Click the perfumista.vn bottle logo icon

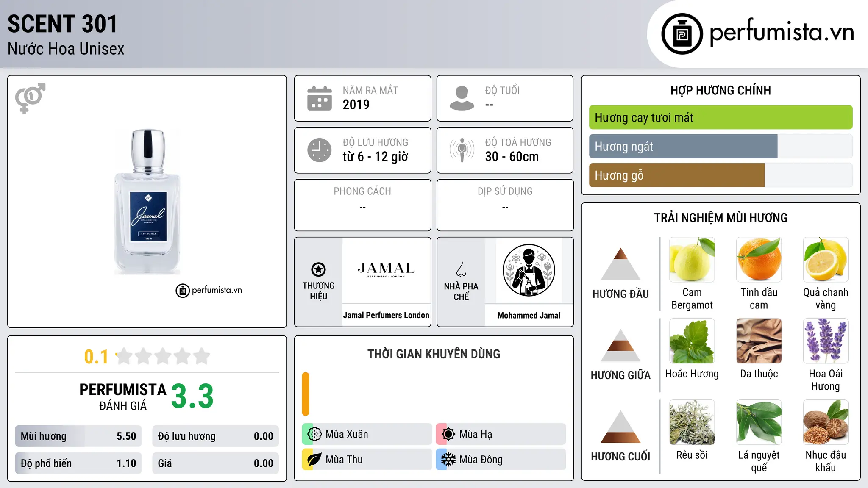(x=682, y=34)
